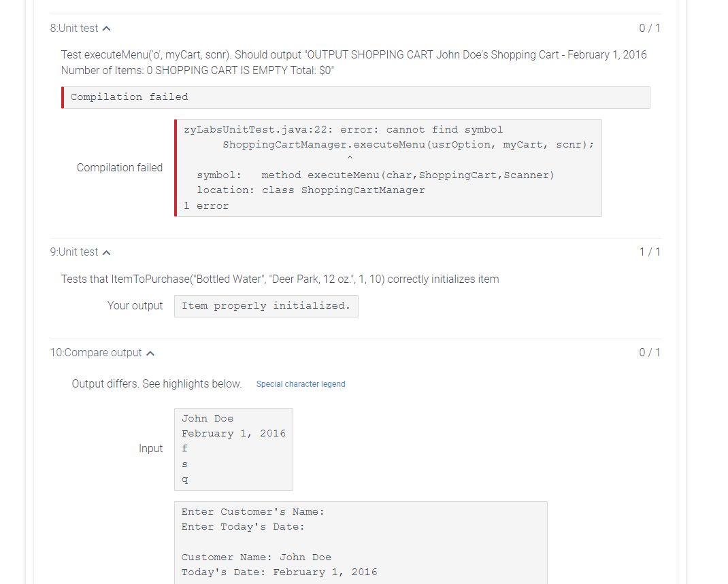Click the Compilation failed banner
The height and width of the screenshot is (584, 728).
tap(354, 97)
